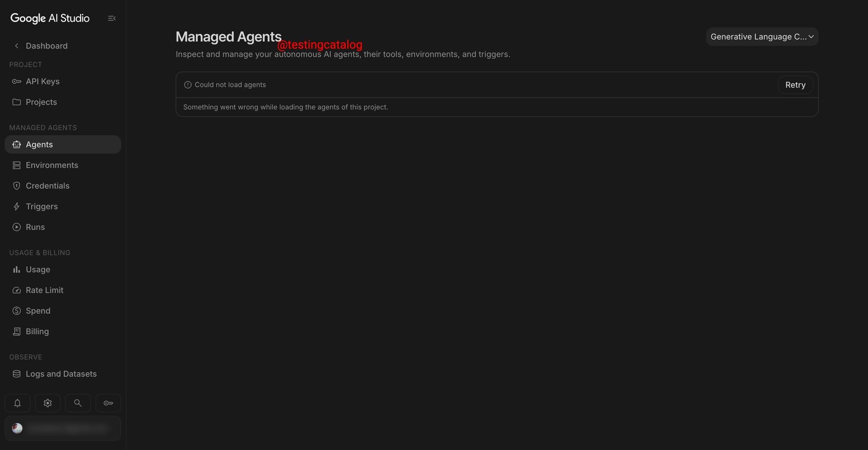
Task: Collapse the sidebar with the menu icon
Action: click(x=112, y=18)
